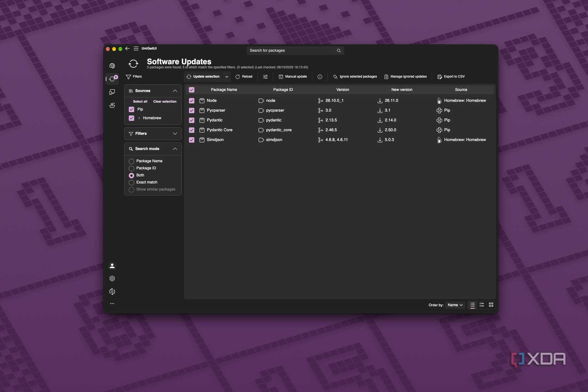
Task: Switch to the list view layout icon
Action: [473, 305]
